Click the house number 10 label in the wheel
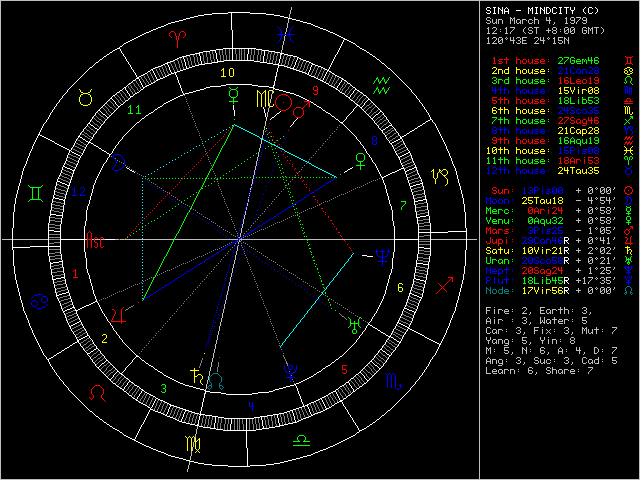Screen dimensions: 640x480 pos(228,72)
